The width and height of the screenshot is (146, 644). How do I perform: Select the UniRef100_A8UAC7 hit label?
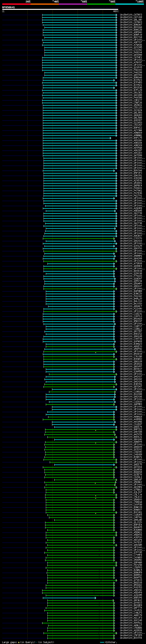pos(131,306)
